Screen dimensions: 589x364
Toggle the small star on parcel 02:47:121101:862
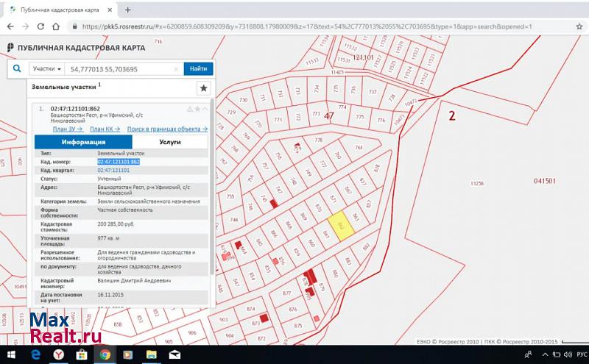(x=197, y=109)
